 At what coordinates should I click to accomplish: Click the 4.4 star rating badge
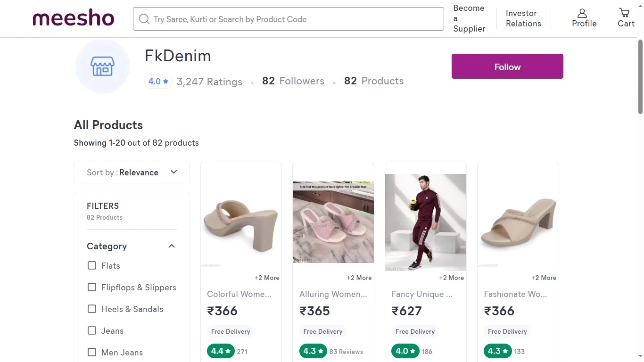pyautogui.click(x=221, y=351)
